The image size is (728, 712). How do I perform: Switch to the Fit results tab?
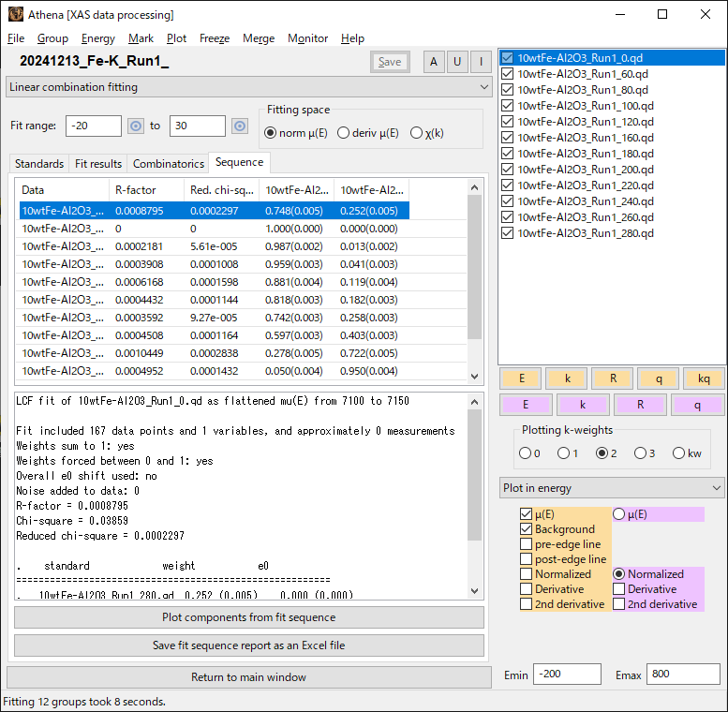[x=98, y=164]
